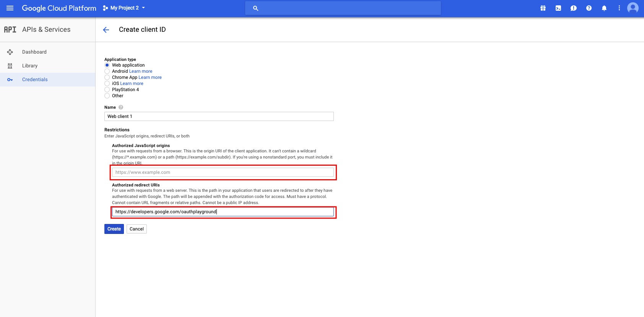Image resolution: width=644 pixels, height=317 pixels.
Task: Click the top search bar
Action: point(343,8)
